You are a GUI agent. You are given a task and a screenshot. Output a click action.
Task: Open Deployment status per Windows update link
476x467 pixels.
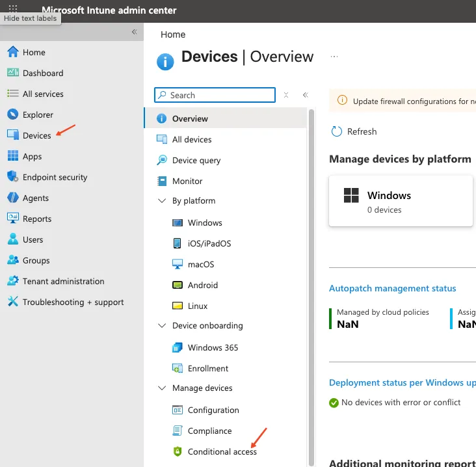(x=403, y=382)
